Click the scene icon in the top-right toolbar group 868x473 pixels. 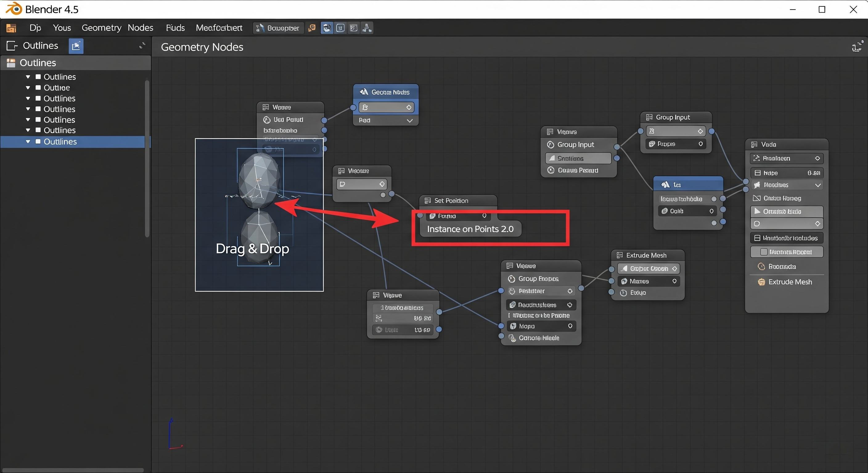(x=354, y=28)
